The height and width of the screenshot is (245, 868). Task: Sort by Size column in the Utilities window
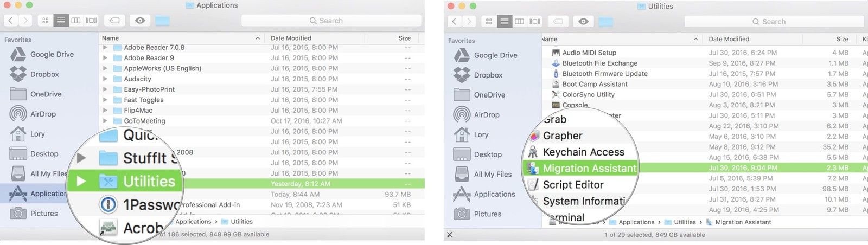pos(842,39)
